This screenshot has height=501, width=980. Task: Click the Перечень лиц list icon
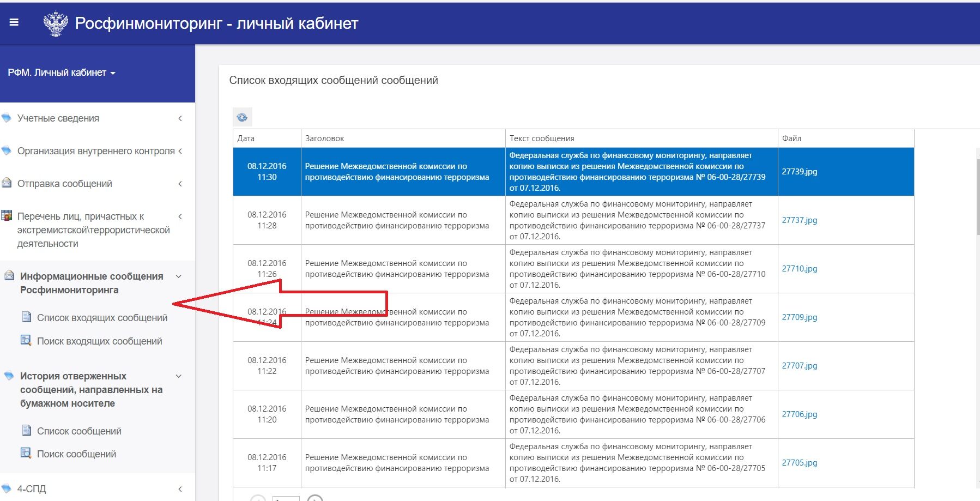pyautogui.click(x=7, y=216)
